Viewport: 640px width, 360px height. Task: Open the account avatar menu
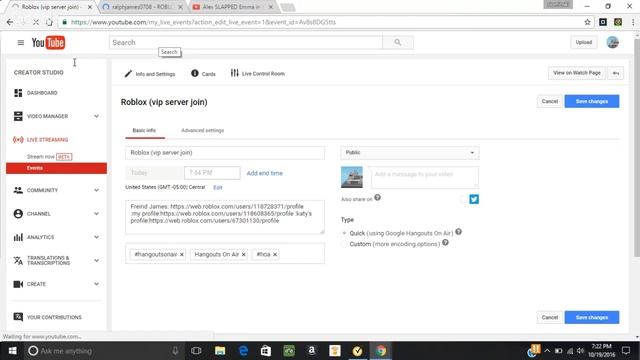tap(612, 42)
